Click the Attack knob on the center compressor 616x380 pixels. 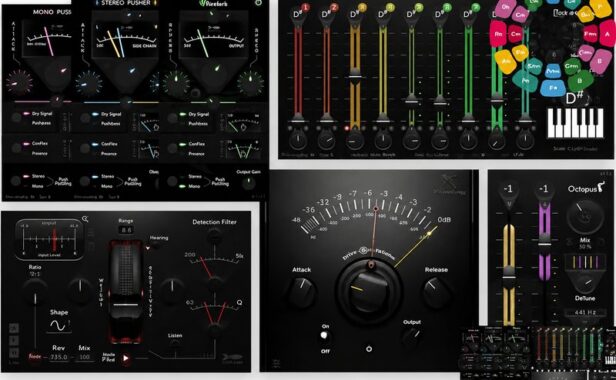[x=302, y=291]
